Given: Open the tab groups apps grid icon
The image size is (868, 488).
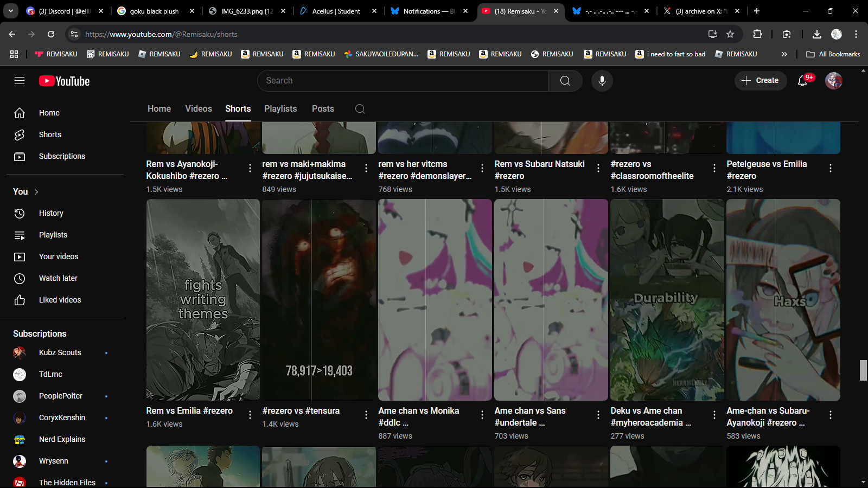Looking at the screenshot, I should (x=14, y=54).
